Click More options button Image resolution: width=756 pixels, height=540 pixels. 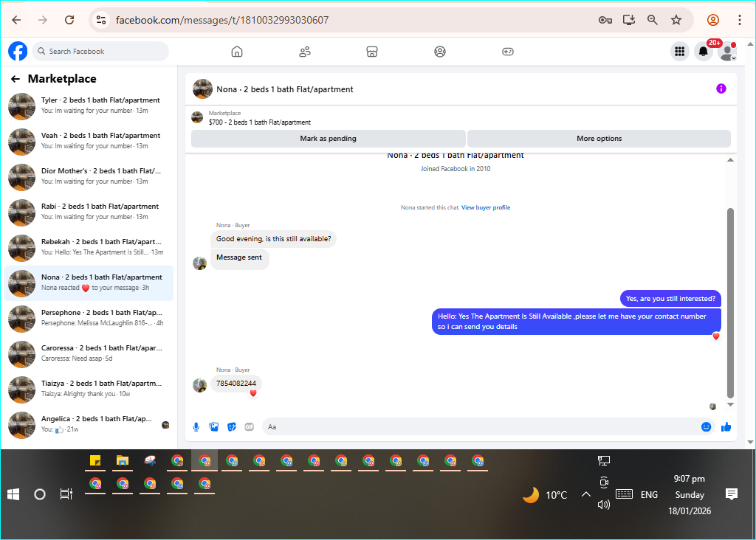tap(599, 138)
